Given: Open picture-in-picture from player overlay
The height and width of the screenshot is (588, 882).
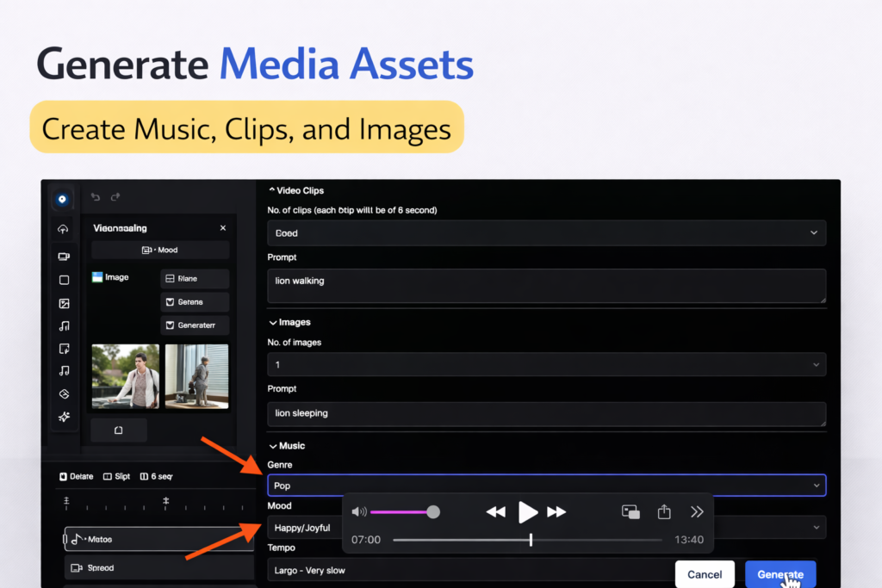Looking at the screenshot, I should point(630,512).
